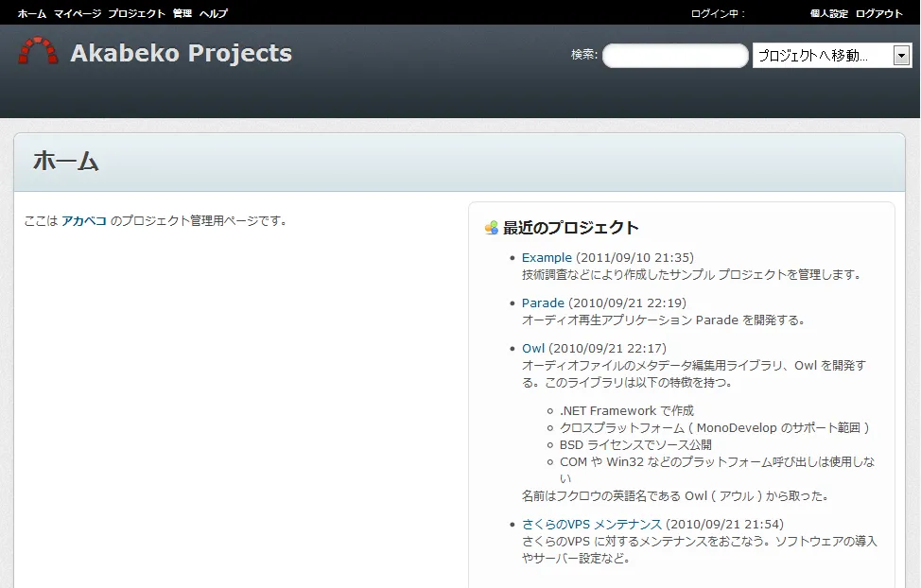Open the Parade project link
Image resolution: width=921 pixels, height=588 pixels.
542,302
